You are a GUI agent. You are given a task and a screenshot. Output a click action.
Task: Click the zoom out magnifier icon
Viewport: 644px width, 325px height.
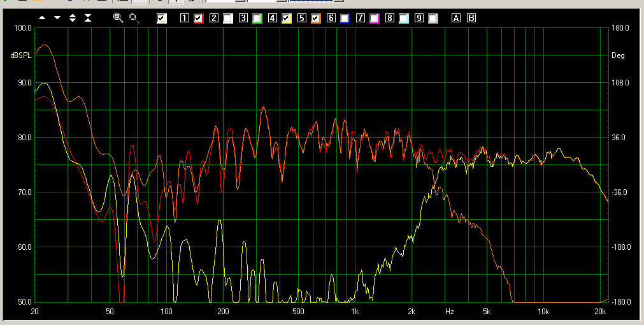pyautogui.click(x=134, y=18)
